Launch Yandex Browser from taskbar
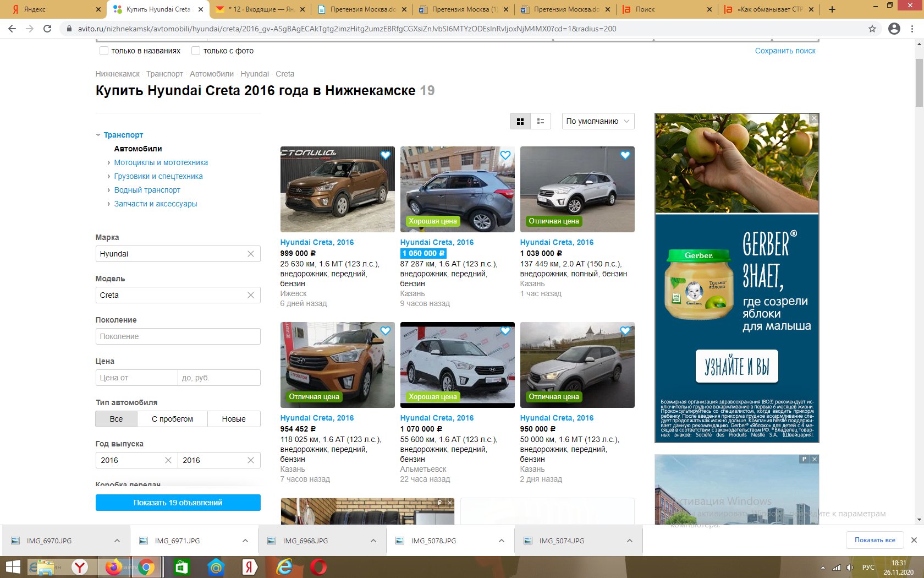 tap(80, 567)
